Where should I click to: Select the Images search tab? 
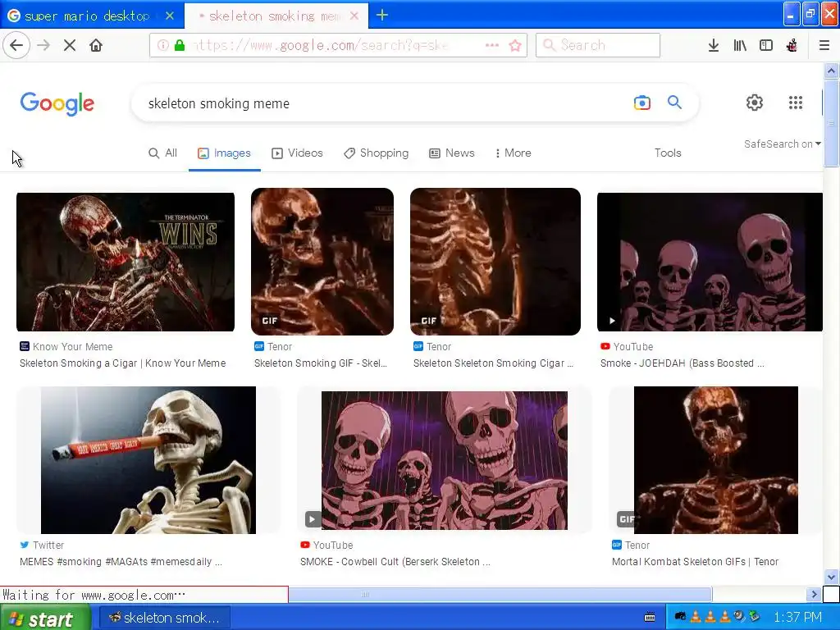coord(224,153)
